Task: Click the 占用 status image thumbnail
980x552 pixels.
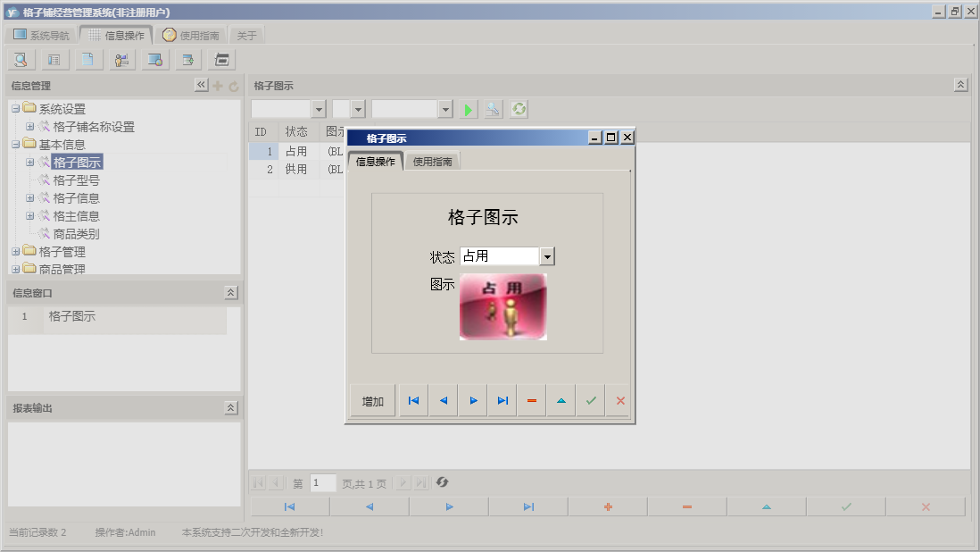Action: coord(502,307)
